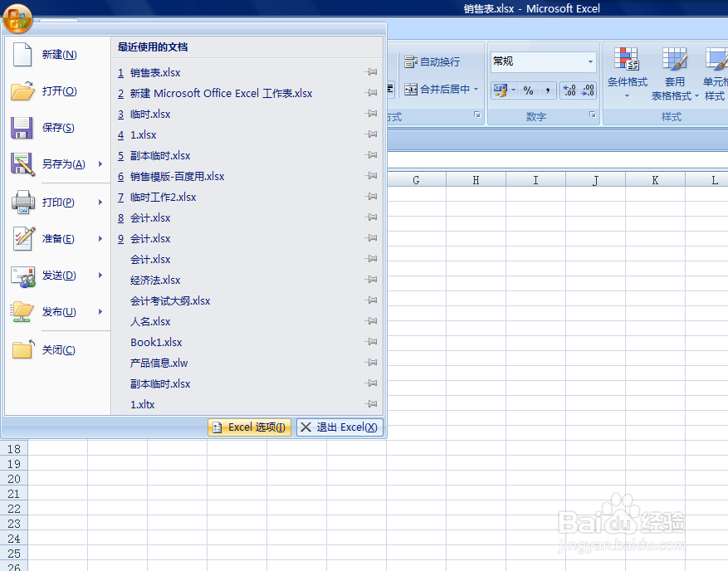Toggle Wrap Text (自动换行)
Image resolution: width=728 pixels, height=571 pixels.
click(x=432, y=61)
